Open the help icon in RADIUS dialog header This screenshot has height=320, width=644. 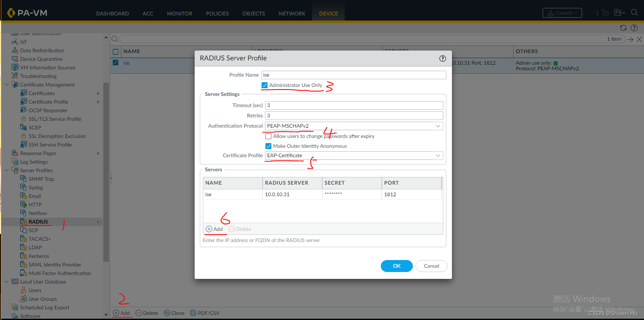coord(443,58)
